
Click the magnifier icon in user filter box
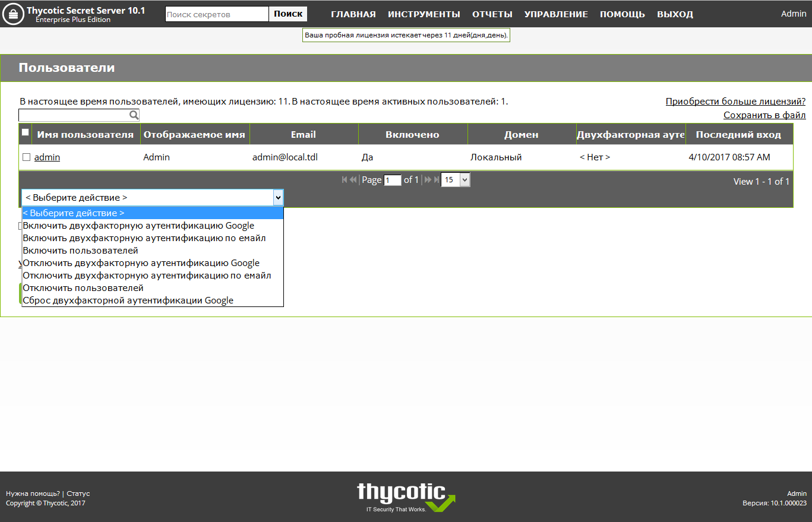(134, 115)
